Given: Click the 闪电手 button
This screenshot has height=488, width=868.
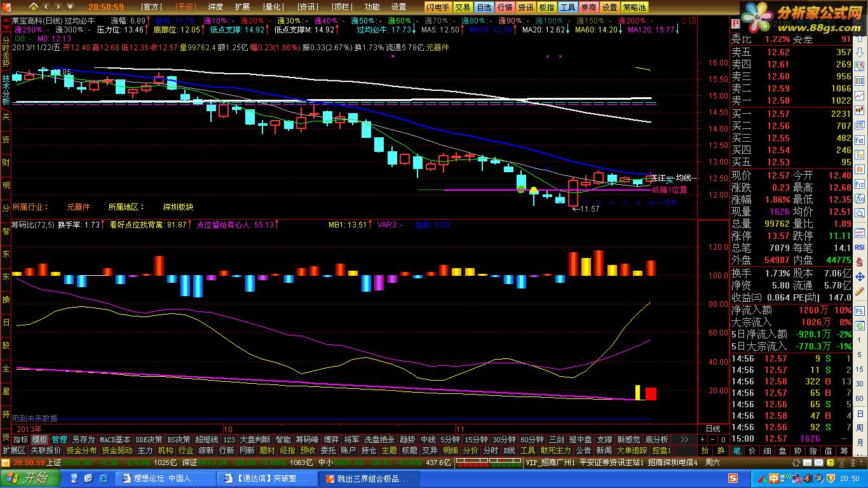Looking at the screenshot, I should [437, 7].
